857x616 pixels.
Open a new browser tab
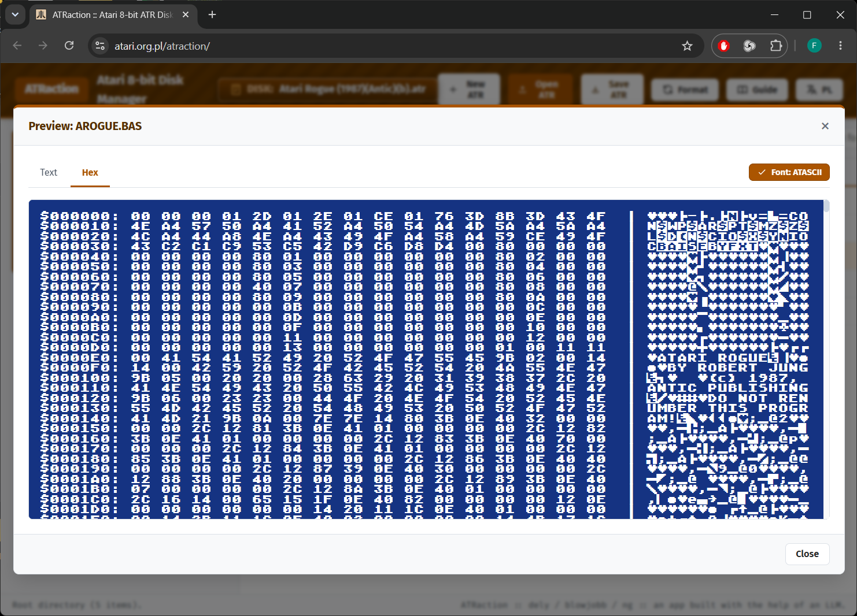click(212, 14)
